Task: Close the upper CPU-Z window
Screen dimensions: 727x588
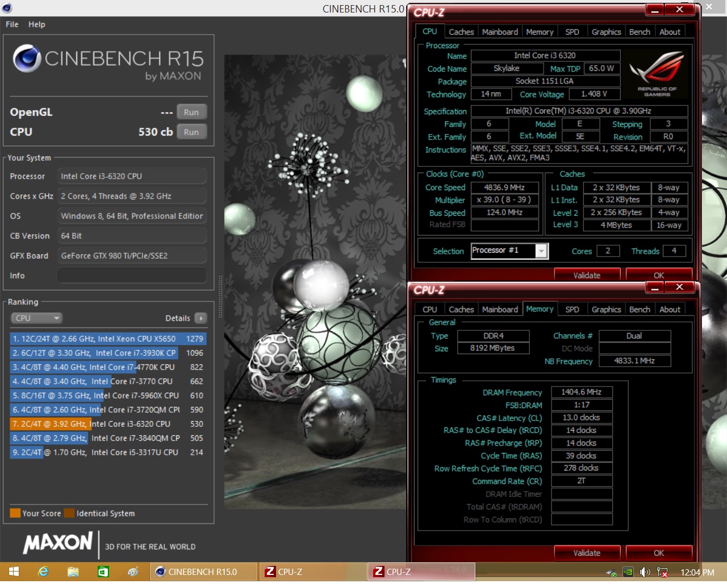Action: (x=679, y=10)
